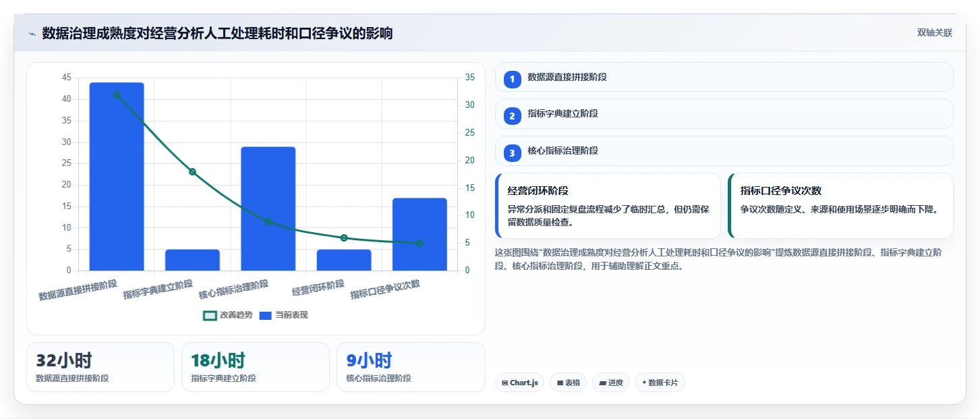Select step badge number 1
This screenshot has width=980, height=419.
[512, 79]
